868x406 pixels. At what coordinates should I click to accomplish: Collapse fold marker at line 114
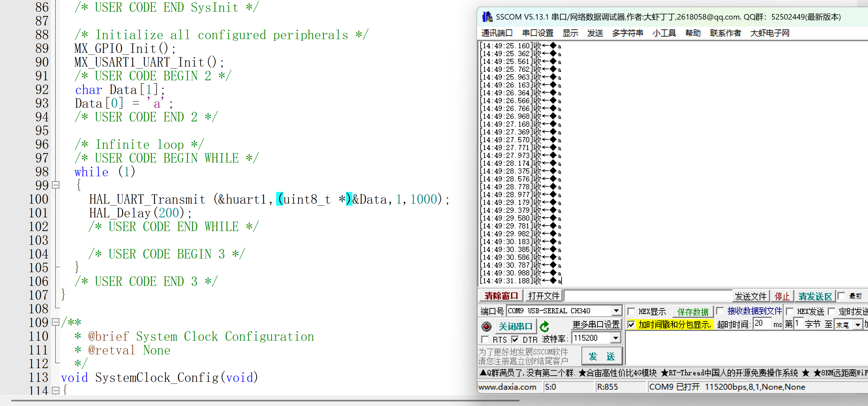(56, 391)
